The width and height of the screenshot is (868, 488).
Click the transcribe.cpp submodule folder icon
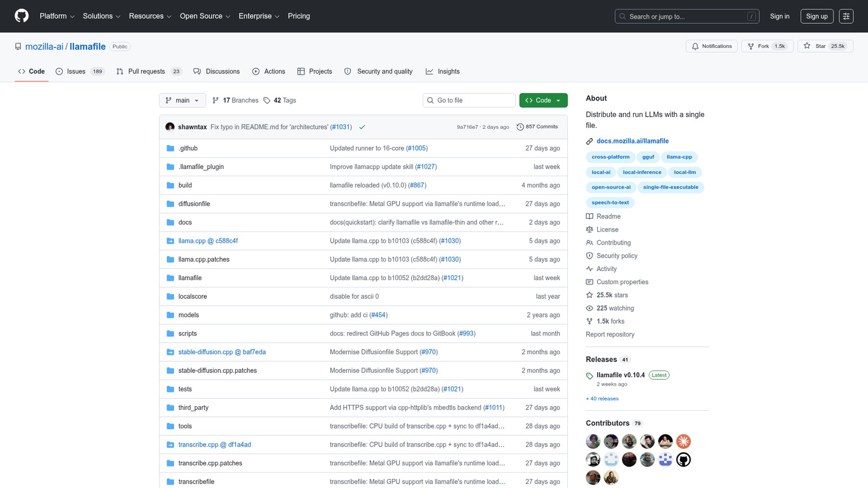pyautogui.click(x=170, y=445)
